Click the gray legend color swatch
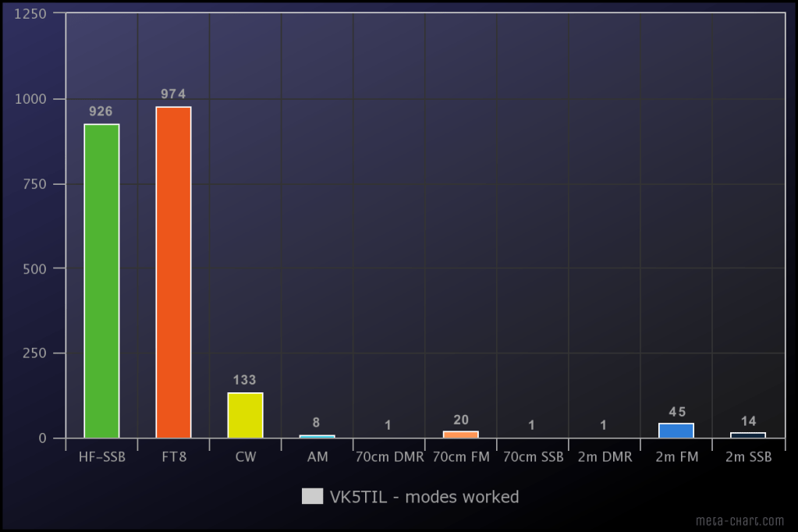This screenshot has width=798, height=532. click(x=312, y=497)
